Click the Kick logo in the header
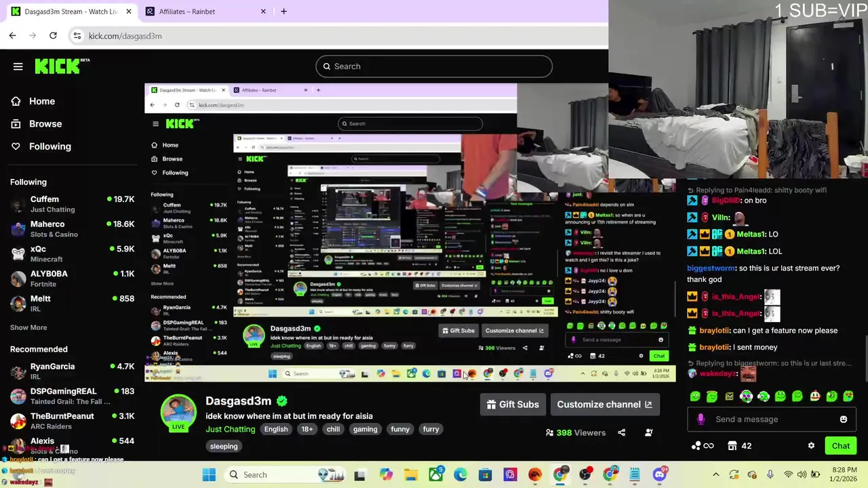The width and height of the screenshot is (868, 488). tap(62, 66)
